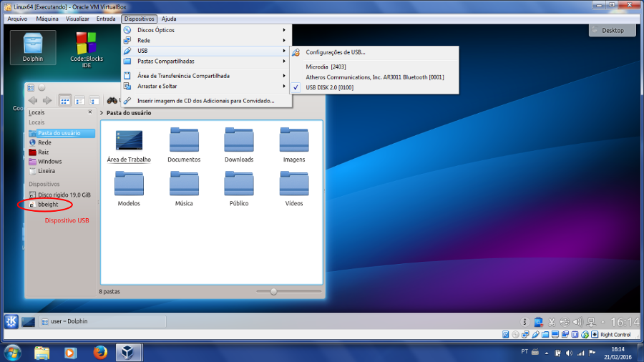Click the display monitor indicator in VirtualBox status bar
Screen dimensions: 644x362
click(x=555, y=335)
